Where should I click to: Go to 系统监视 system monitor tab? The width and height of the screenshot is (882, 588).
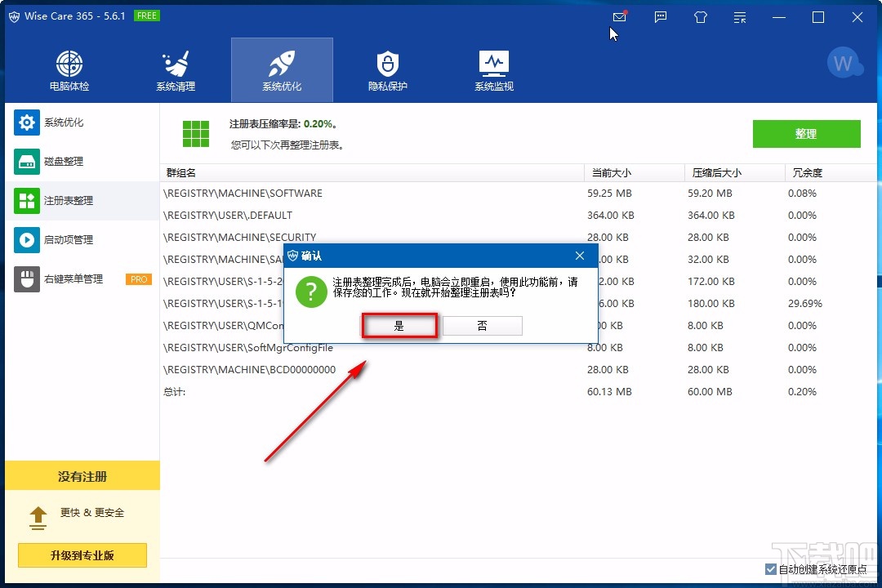click(x=494, y=70)
